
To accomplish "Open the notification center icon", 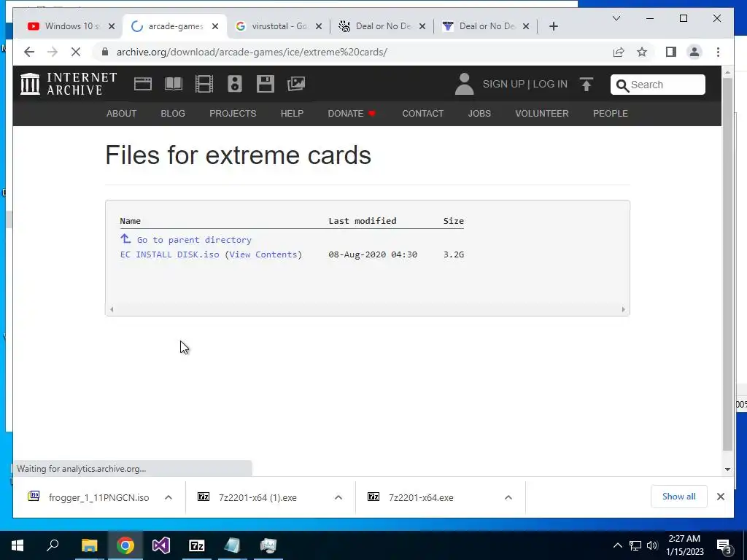I will (724, 545).
